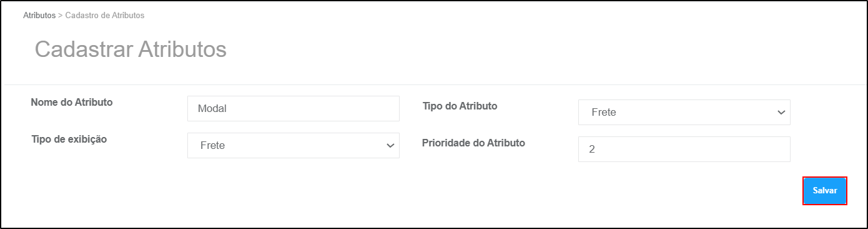Click the Frete value in Tipo do Atributo
The height and width of the screenshot is (229, 868).
coord(603,113)
